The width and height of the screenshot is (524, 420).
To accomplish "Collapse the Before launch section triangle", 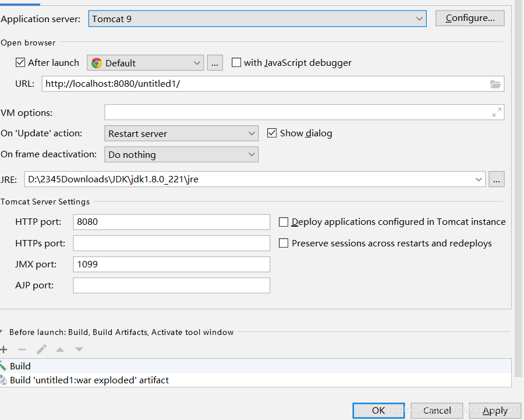I will (x=1, y=332).
